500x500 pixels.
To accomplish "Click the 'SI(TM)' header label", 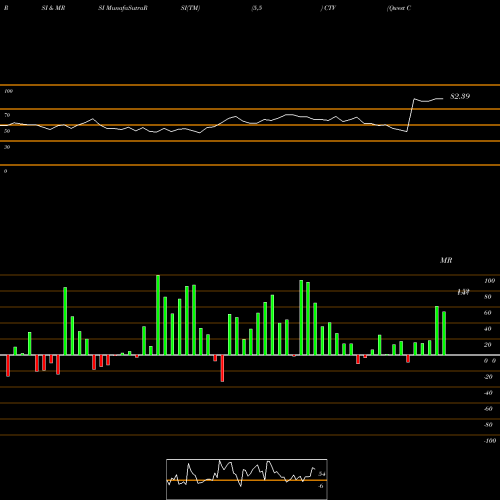I will click(190, 8).
